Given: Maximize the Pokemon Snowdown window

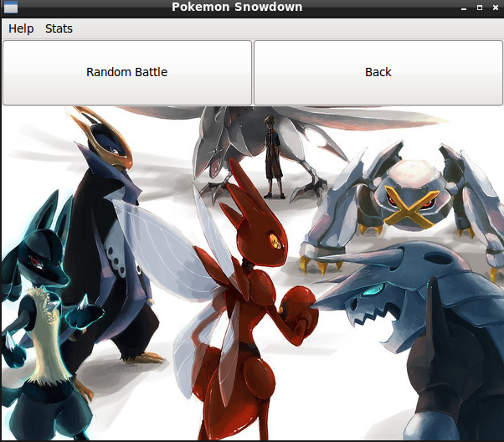Looking at the screenshot, I should [480, 8].
